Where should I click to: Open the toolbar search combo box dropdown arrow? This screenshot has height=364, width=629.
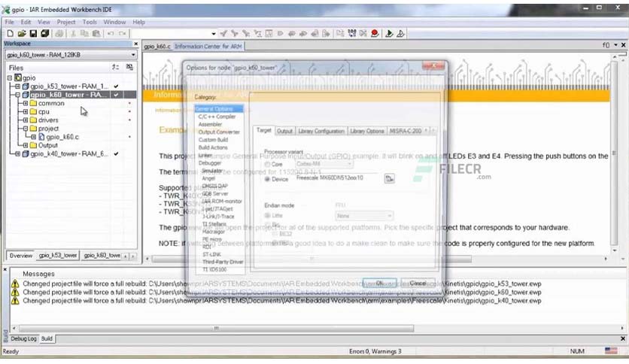click(x=214, y=34)
